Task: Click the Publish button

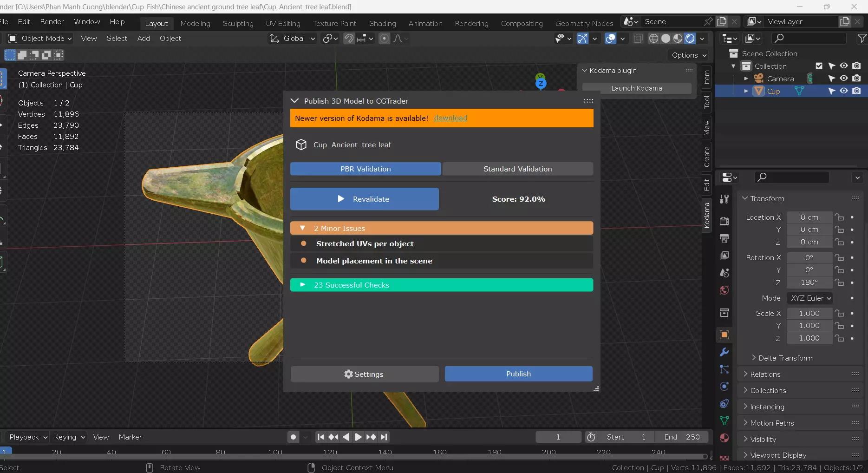Action: [x=518, y=374]
